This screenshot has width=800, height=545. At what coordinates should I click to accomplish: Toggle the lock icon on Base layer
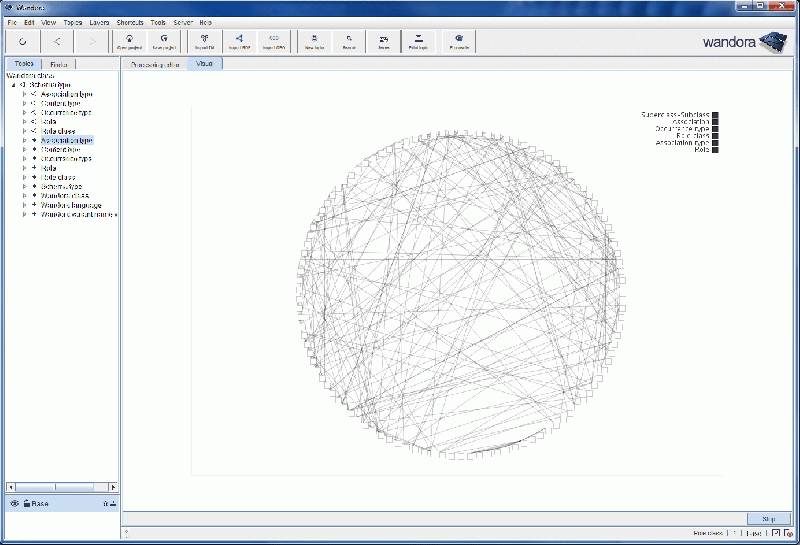pyautogui.click(x=26, y=503)
